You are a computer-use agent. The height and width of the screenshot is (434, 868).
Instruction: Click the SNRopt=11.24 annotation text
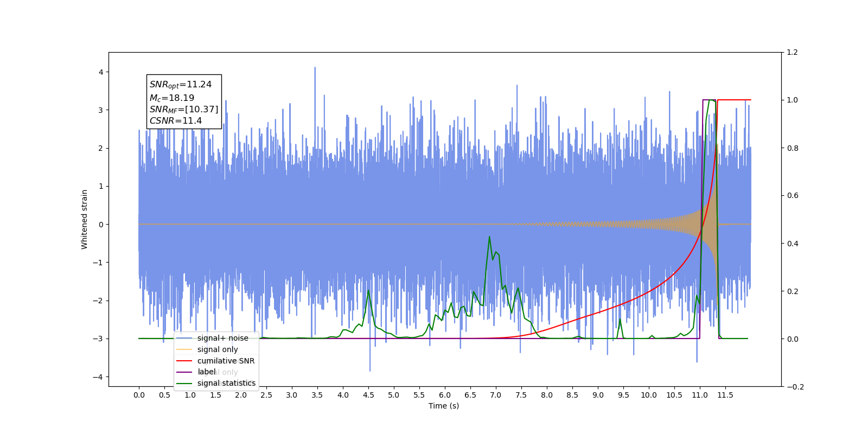[x=181, y=85]
